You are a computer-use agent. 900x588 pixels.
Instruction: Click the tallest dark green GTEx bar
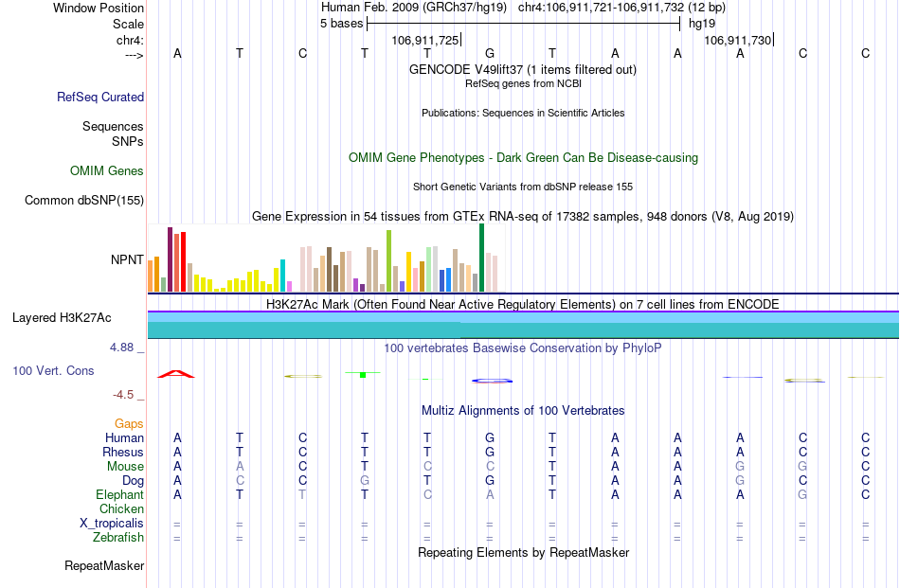pos(481,258)
